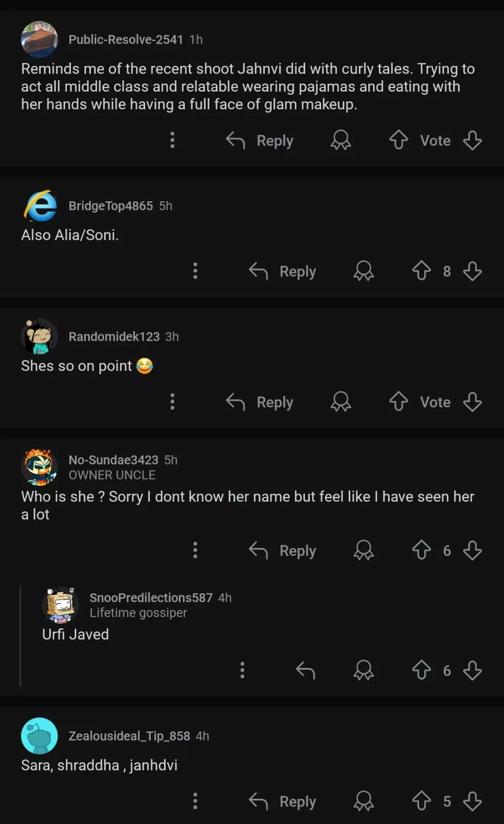Downvote the "Also Alia/Soni" comment
Image resolution: width=504 pixels, height=824 pixels.
pos(472,271)
